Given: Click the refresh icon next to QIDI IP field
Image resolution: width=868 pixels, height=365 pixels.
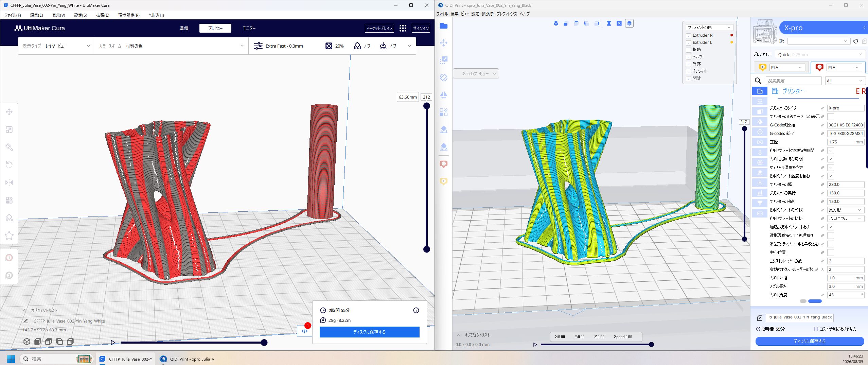Looking at the screenshot, I should pyautogui.click(x=856, y=41).
